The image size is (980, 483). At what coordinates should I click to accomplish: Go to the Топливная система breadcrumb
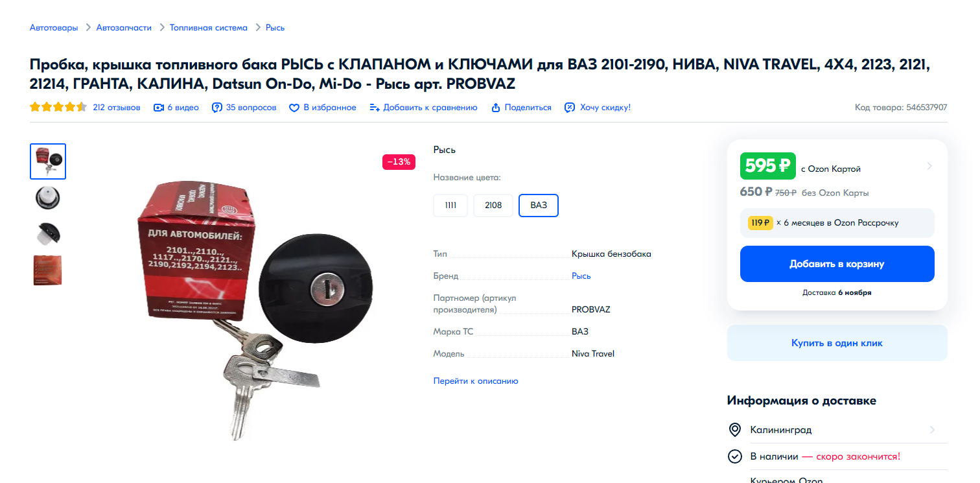(x=209, y=28)
